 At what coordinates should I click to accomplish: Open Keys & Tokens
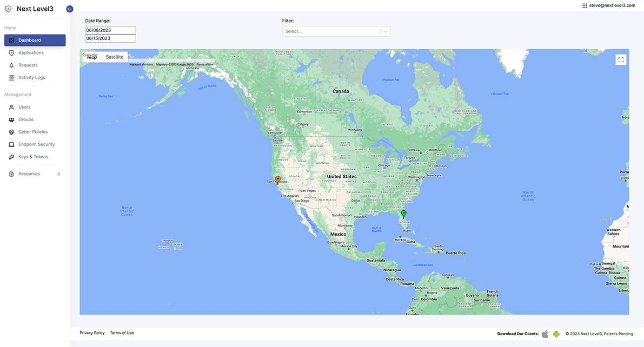pyautogui.click(x=34, y=157)
